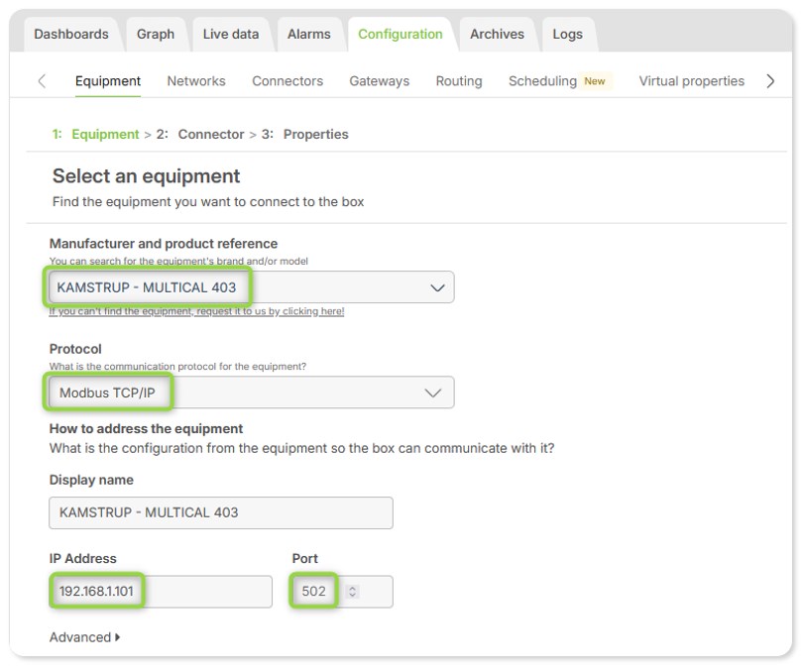Click the Port number field

tap(341, 592)
